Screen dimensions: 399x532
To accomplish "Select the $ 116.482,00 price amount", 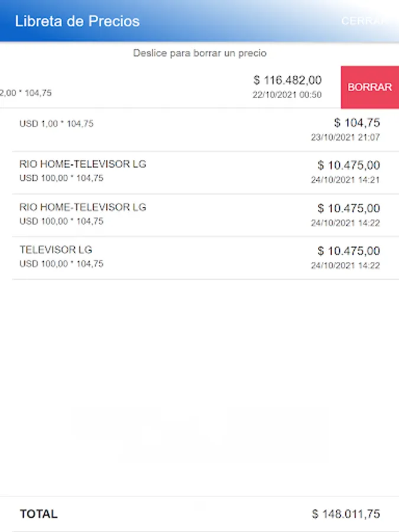I will click(287, 80).
